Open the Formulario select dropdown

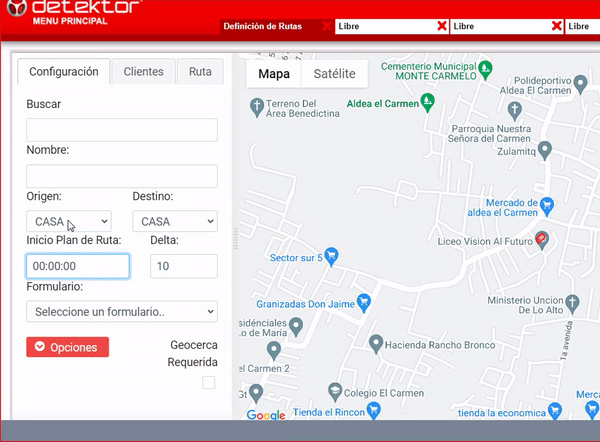point(122,312)
